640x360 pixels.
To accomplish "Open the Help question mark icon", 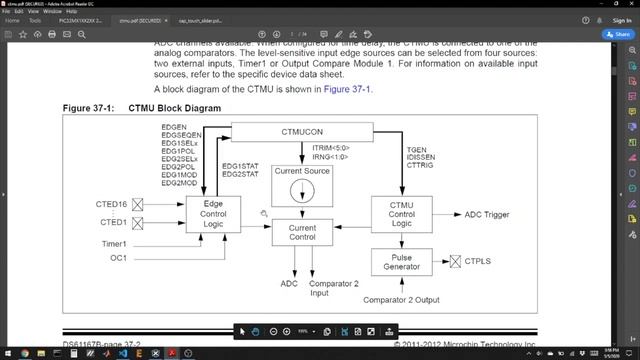I will coord(585,20).
